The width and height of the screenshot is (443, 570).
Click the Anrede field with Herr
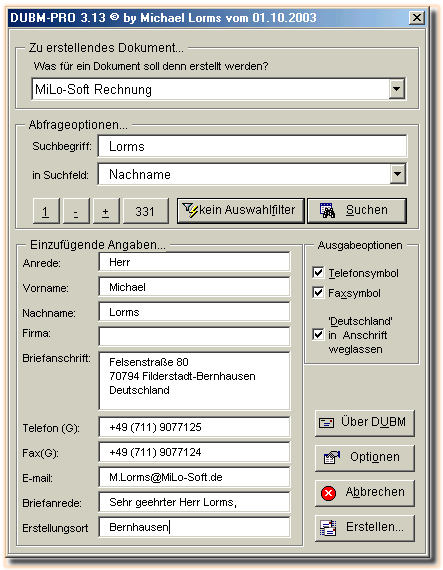point(194,262)
